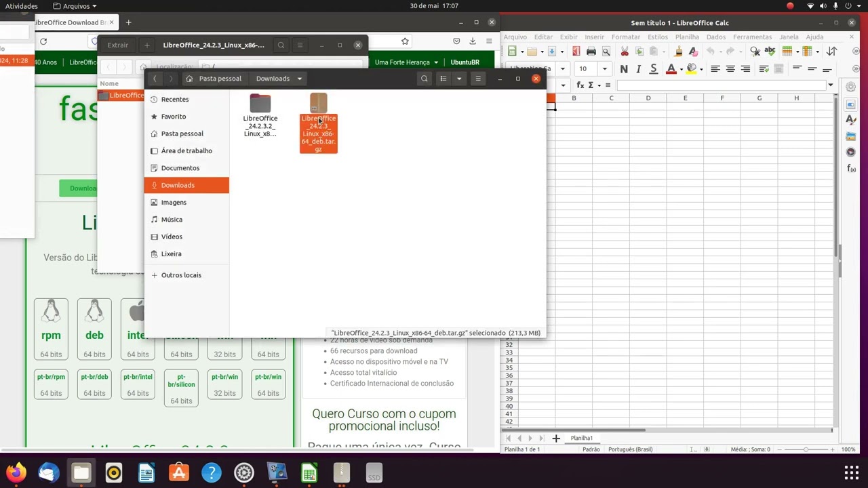Click the Copy icon in Calc toolbar
The height and width of the screenshot is (488, 868).
(639, 51)
